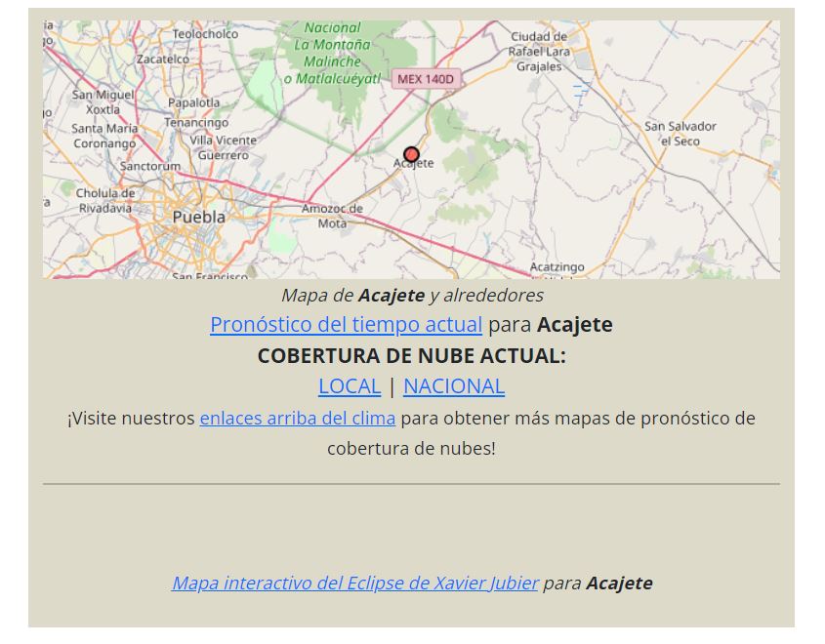Click the Amozoc de Mota map label
Screen dimensions: 825x644
(x=332, y=216)
